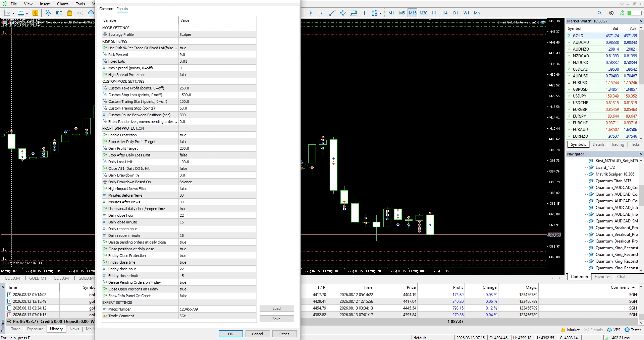Click the LVL depth icon
Image resolution: width=644 pixels, height=340 pixels.
tap(623, 13)
